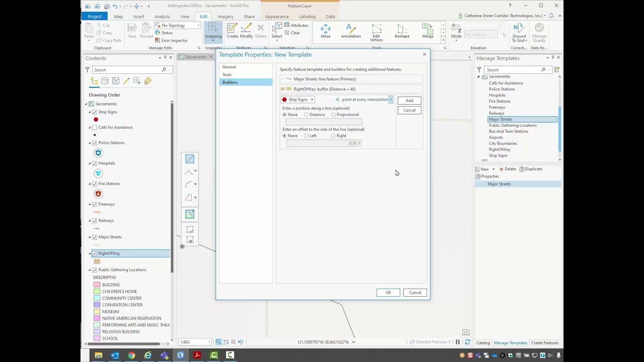Image resolution: width=644 pixels, height=362 pixels.
Task: Clear the current selection
Action: 292,33
